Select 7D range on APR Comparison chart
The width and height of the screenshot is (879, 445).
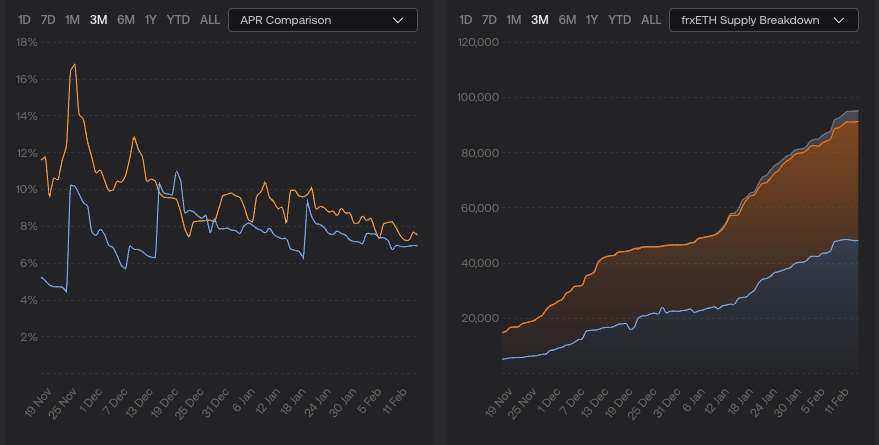pos(49,20)
